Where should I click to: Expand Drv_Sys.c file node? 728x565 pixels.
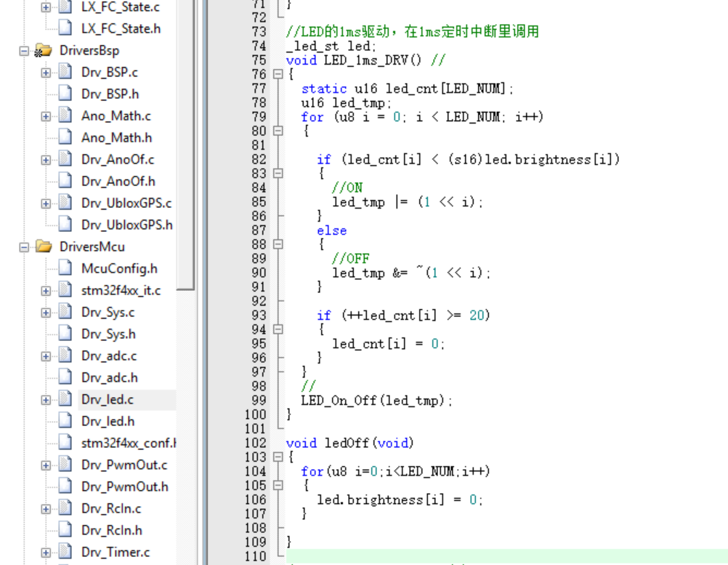46,313
